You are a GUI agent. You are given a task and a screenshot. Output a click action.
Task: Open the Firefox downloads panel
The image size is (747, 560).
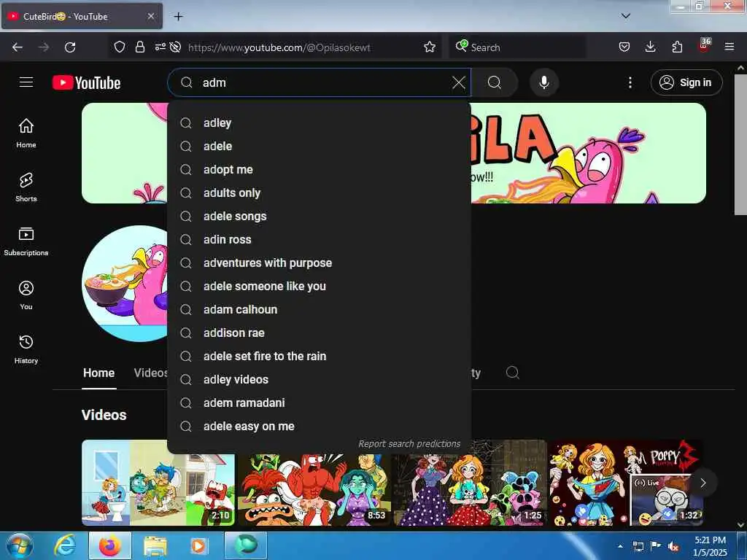650,47
